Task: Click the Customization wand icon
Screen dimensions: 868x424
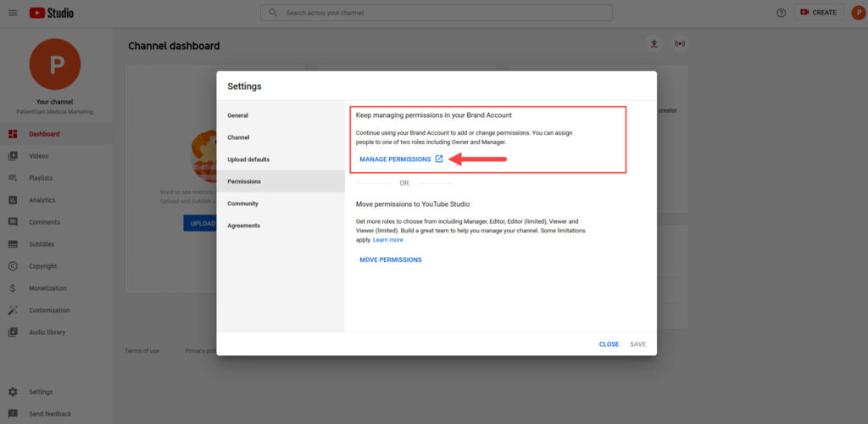Action: pyautogui.click(x=13, y=310)
